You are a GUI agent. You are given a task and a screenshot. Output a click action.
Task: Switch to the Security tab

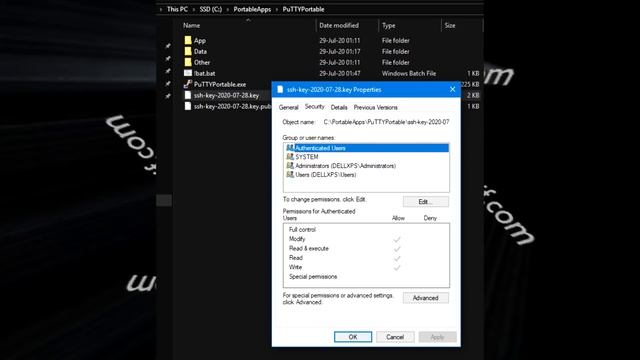[315, 107]
